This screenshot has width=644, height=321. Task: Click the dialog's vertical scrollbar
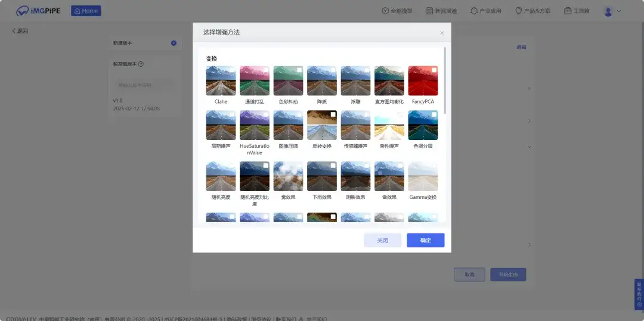tap(445, 81)
